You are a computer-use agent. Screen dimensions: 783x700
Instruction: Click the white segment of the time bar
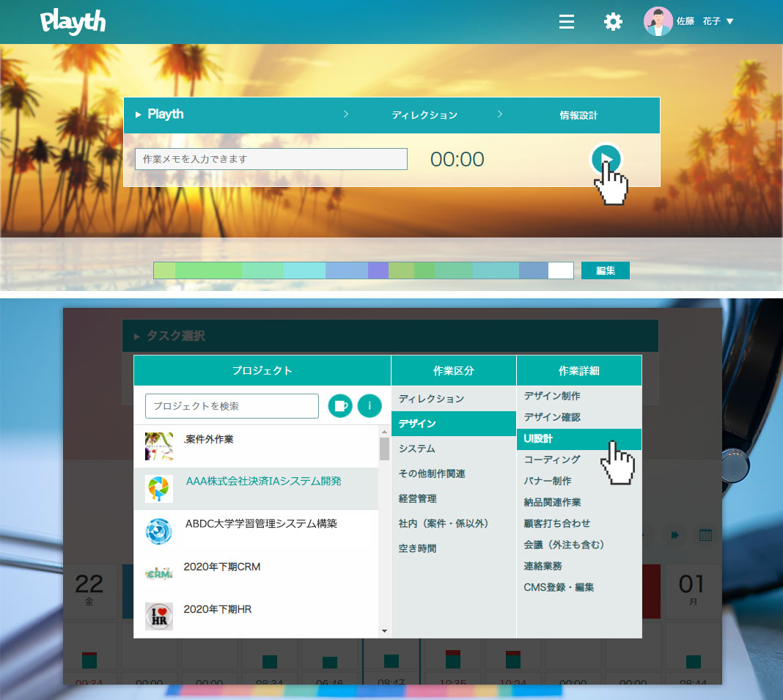click(560, 270)
